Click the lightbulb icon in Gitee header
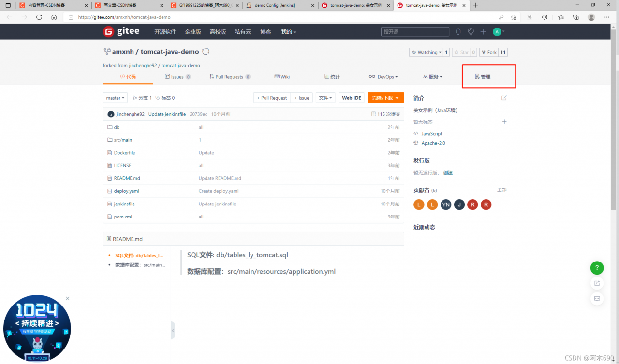This screenshot has width=619, height=364. point(471,32)
